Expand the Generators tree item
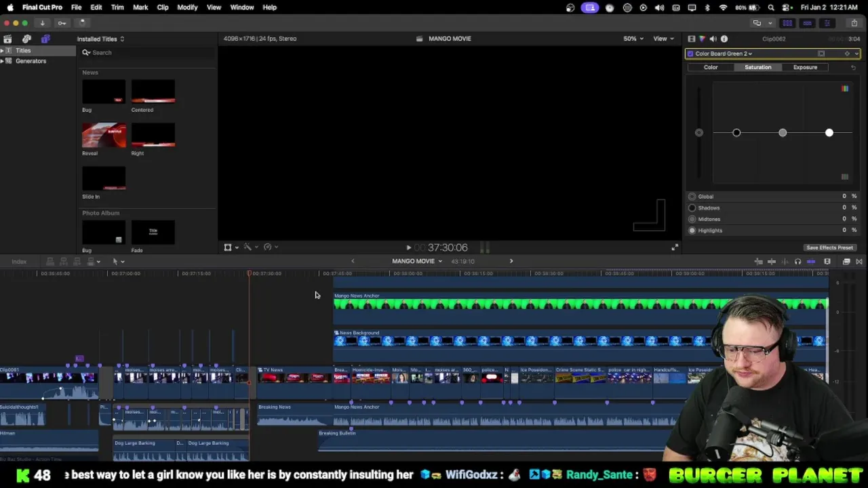The width and height of the screenshot is (868, 488). click(2, 61)
